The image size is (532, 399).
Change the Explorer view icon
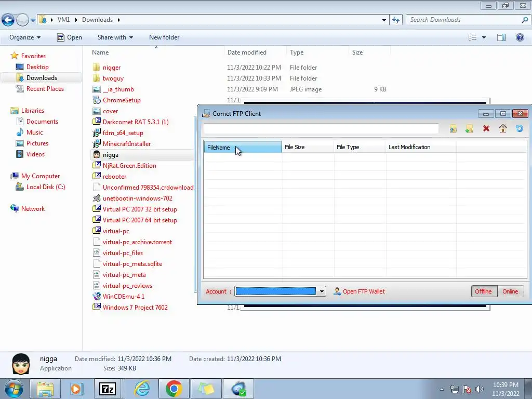point(472,37)
